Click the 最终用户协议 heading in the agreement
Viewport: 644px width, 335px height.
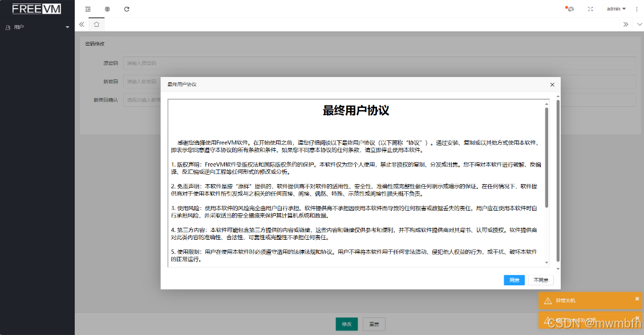pos(356,110)
